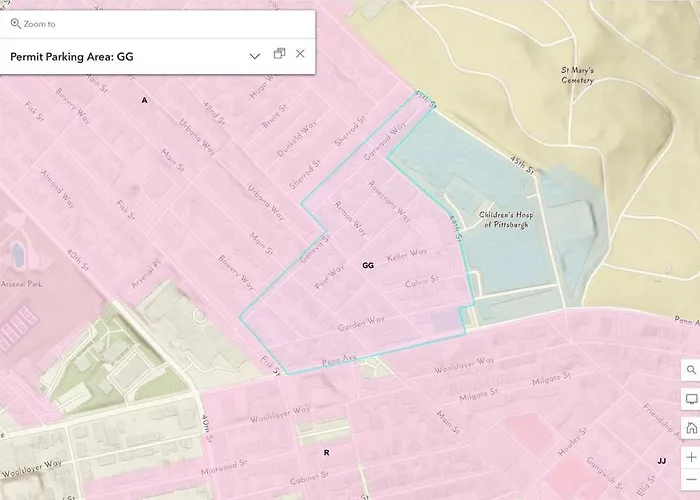
Task: Click the Penn Ave label inside GG area
Action: [x=339, y=360]
